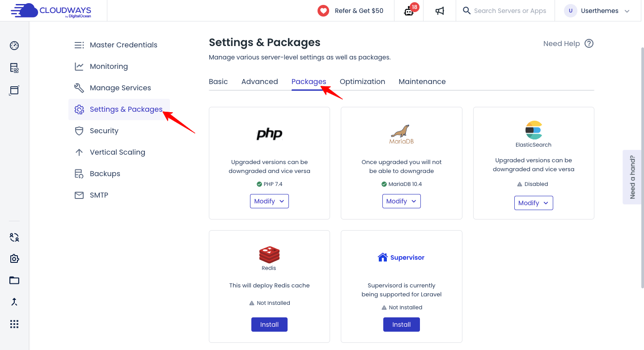
Task: Open the ElasticSearch Modify dropdown
Action: click(x=533, y=202)
